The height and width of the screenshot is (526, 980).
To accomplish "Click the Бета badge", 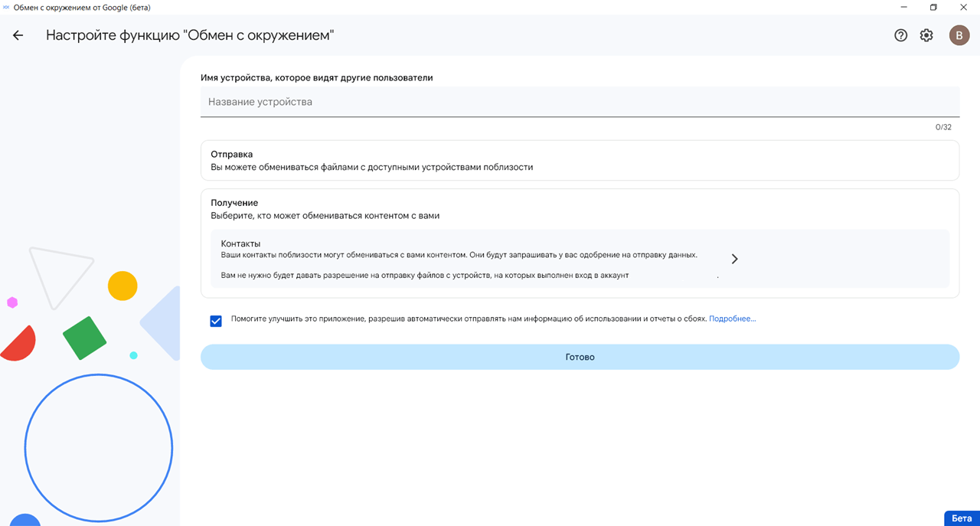I will coord(962,518).
